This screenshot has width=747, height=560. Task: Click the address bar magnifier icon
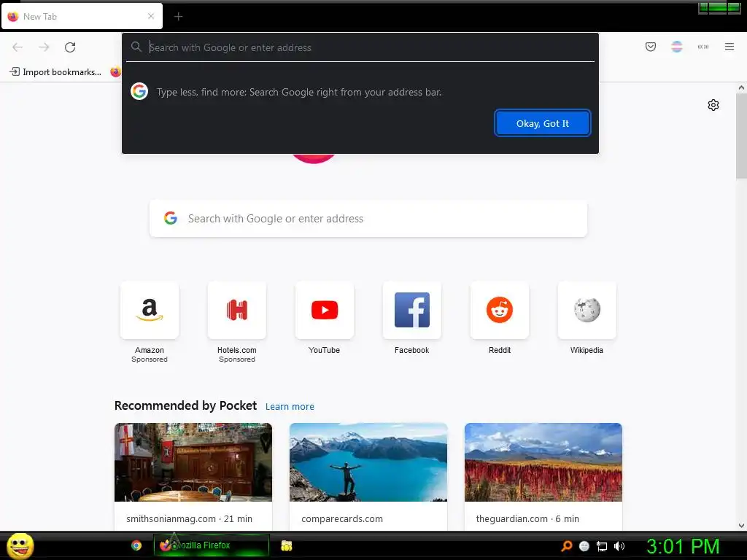click(x=136, y=47)
